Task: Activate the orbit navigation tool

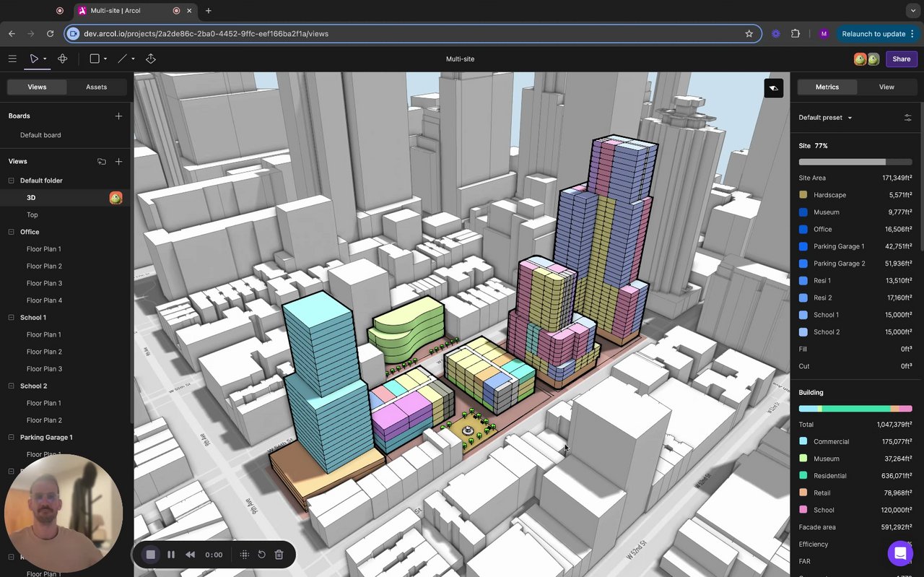Action: pos(63,59)
